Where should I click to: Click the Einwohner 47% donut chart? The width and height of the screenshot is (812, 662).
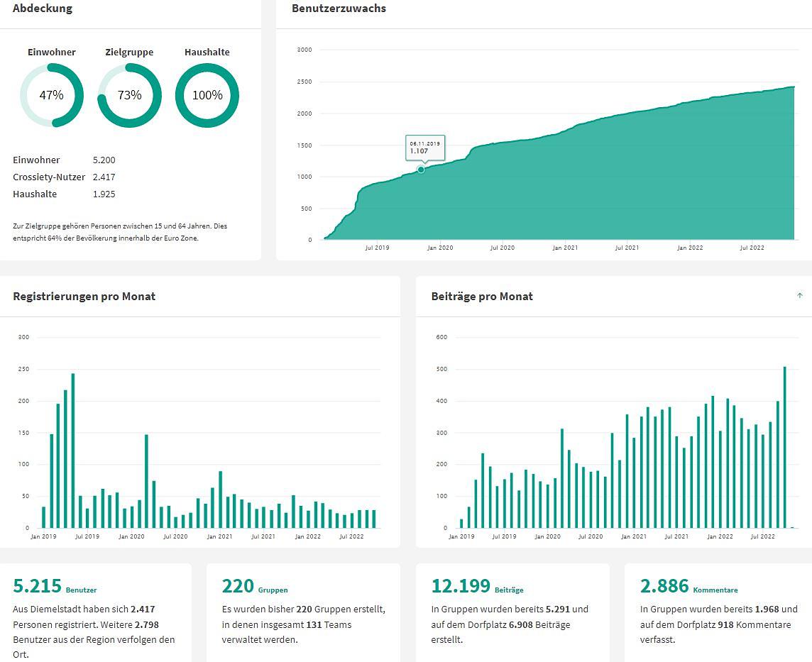point(52,95)
